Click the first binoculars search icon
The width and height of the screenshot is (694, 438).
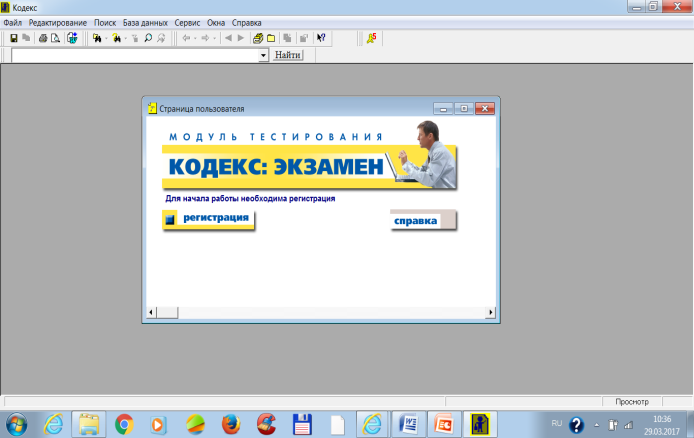click(98, 38)
